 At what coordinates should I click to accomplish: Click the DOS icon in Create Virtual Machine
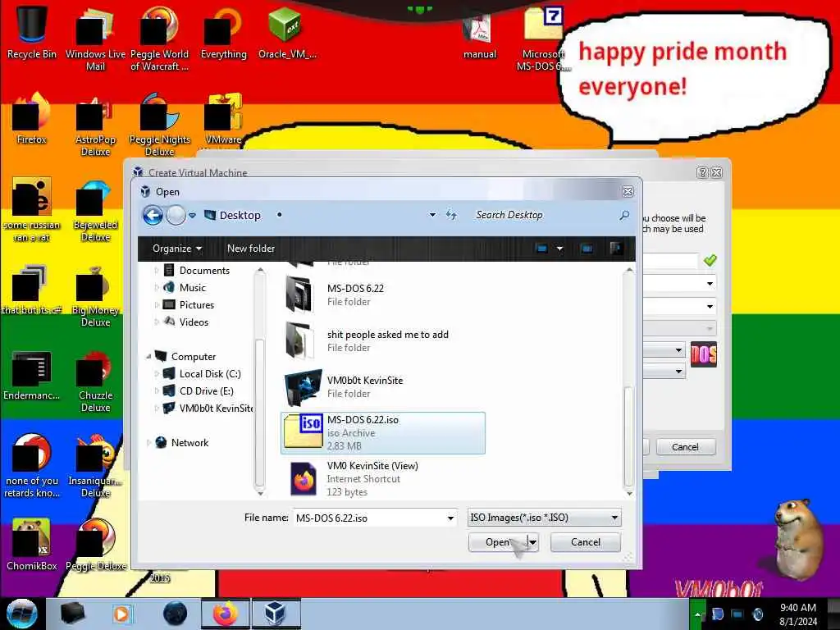pos(703,354)
